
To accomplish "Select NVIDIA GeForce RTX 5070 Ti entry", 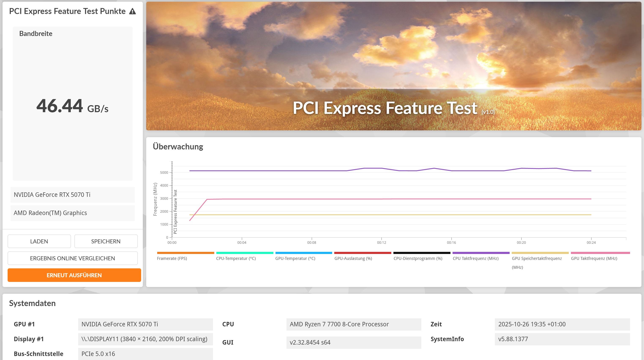I will (x=72, y=195).
